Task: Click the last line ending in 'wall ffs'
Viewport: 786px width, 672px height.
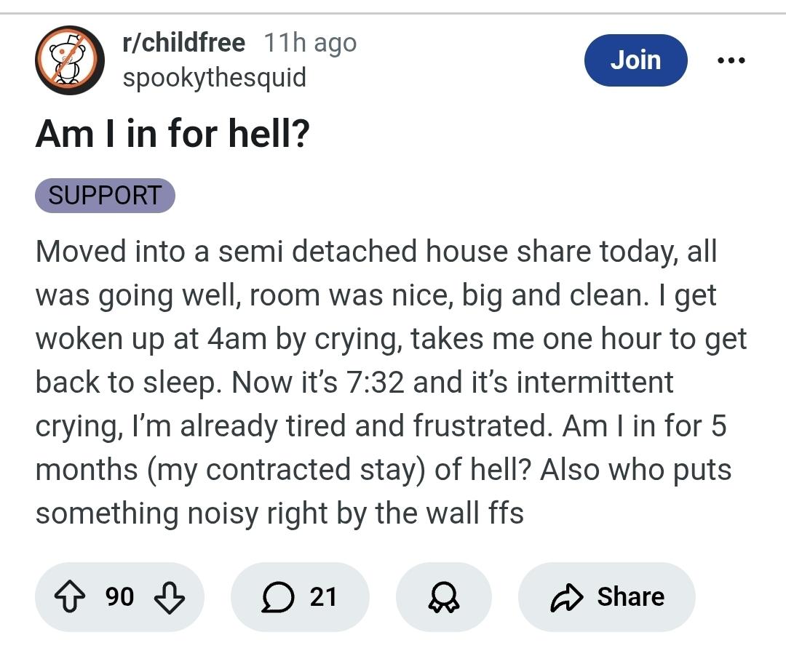Action: [279, 513]
